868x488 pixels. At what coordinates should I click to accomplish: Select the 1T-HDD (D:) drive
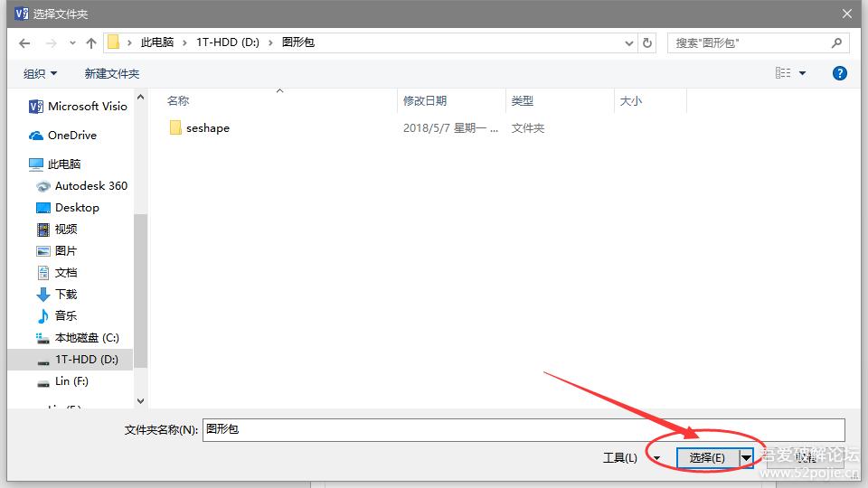[x=86, y=359]
